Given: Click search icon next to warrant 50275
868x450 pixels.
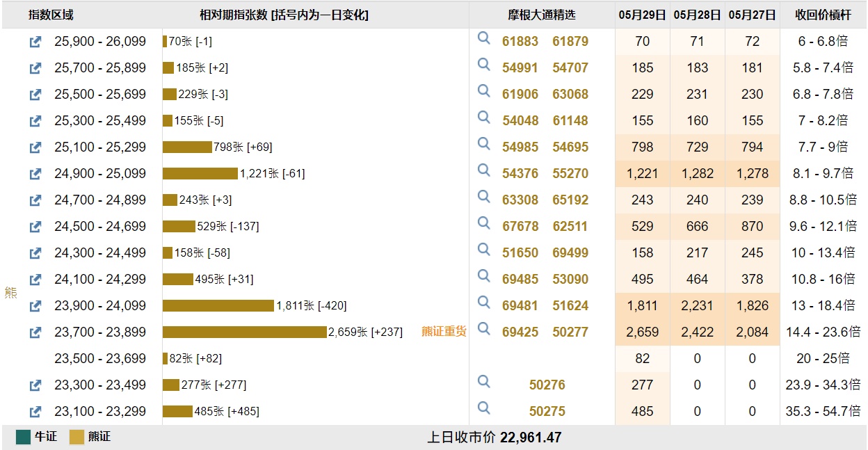Looking at the screenshot, I should click(484, 408).
